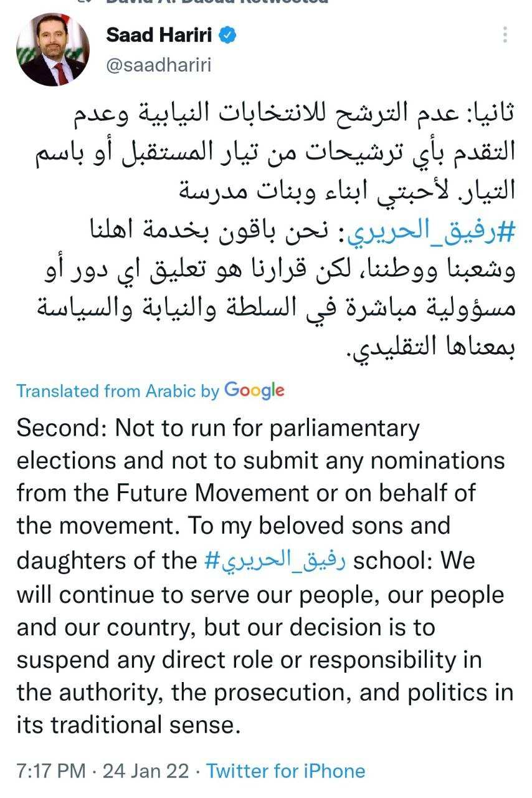Click the 24 Jan 22 date

(145, 771)
